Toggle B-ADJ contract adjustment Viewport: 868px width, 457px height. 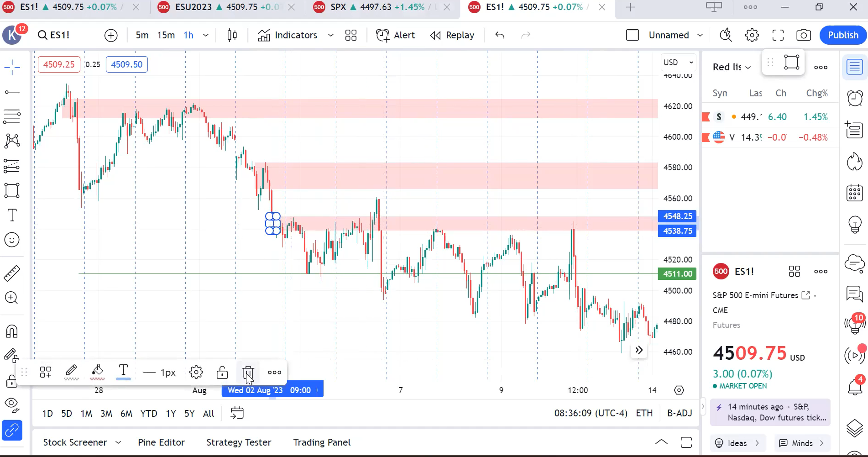click(x=679, y=413)
